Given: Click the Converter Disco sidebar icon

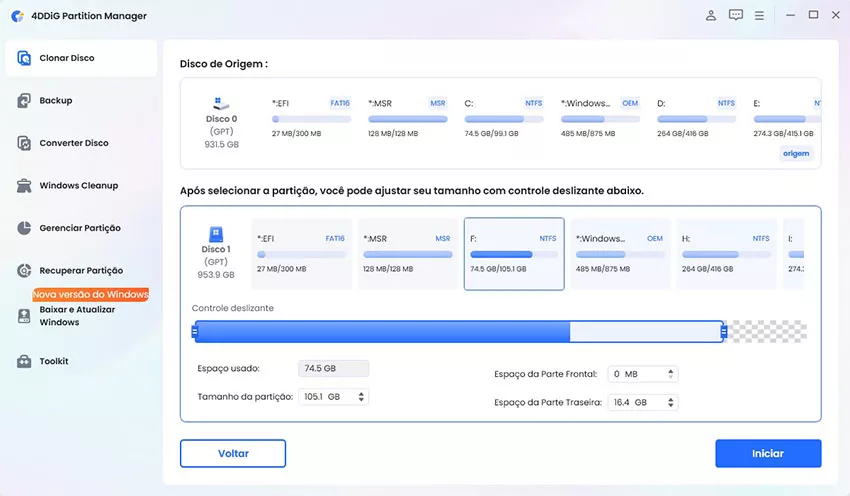Looking at the screenshot, I should [24, 143].
